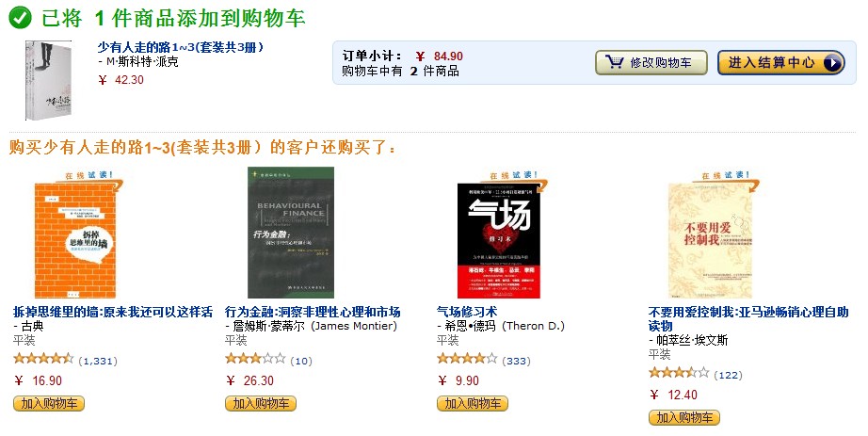This screenshot has width=868, height=436.
Task: Add 行为金融 to cart via 加入购物车
Action: (x=261, y=403)
